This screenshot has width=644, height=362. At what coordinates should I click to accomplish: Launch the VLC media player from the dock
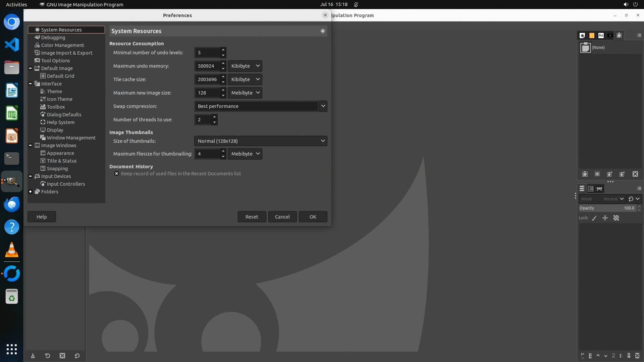click(x=12, y=250)
